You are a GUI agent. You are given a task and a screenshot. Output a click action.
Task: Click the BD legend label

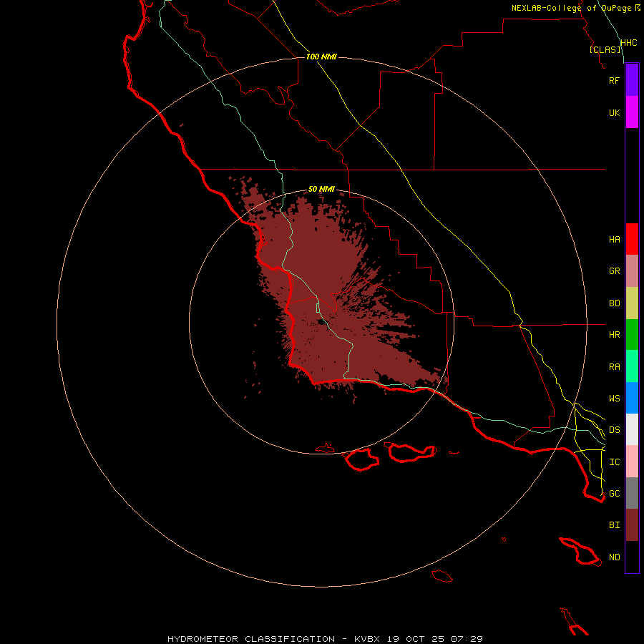[x=614, y=303]
